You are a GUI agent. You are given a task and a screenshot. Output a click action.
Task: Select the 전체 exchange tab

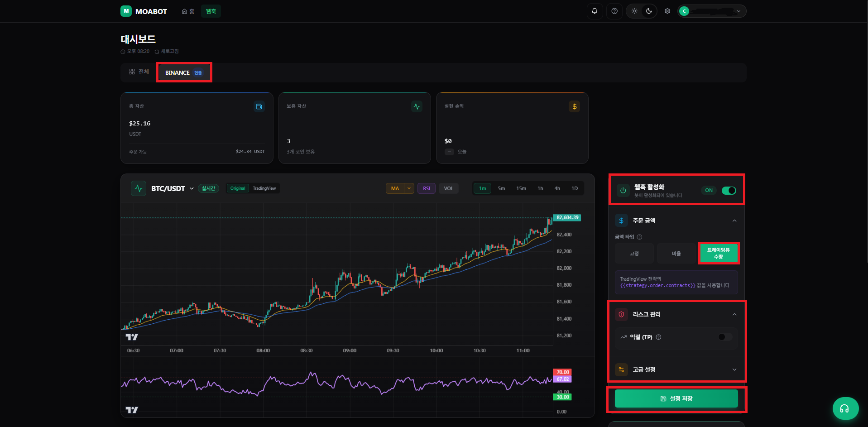tap(139, 72)
